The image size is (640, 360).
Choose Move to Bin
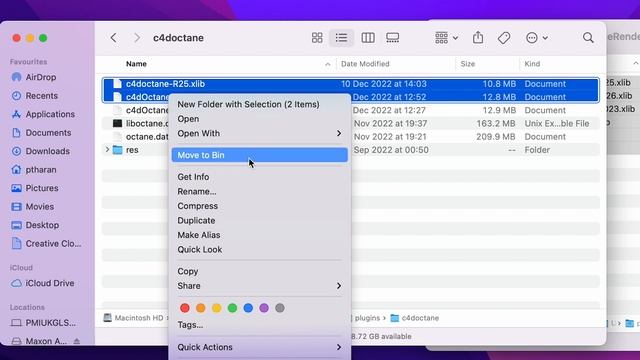(259, 155)
